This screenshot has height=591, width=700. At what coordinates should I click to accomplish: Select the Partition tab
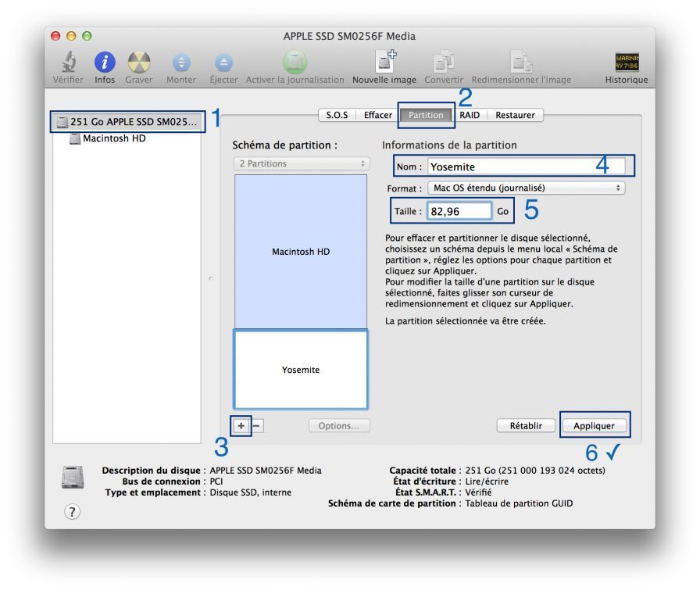[x=426, y=115]
